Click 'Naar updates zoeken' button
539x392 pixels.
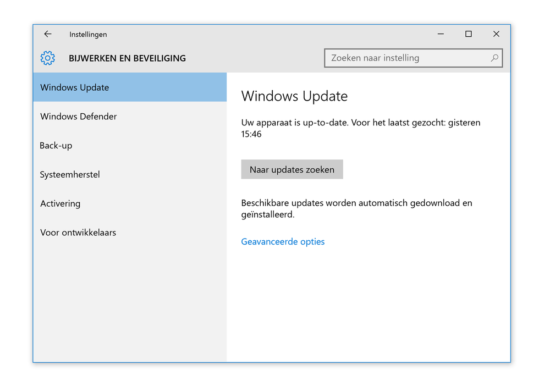pos(292,169)
